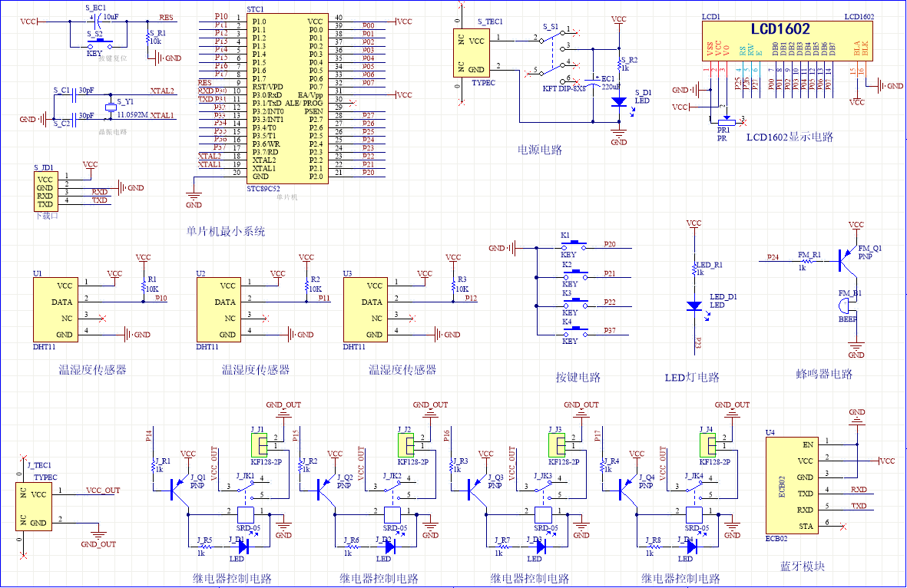Viewport: 907px width, 588px height.
Task: Click the P17 net label above J_R4
Action: (x=597, y=435)
